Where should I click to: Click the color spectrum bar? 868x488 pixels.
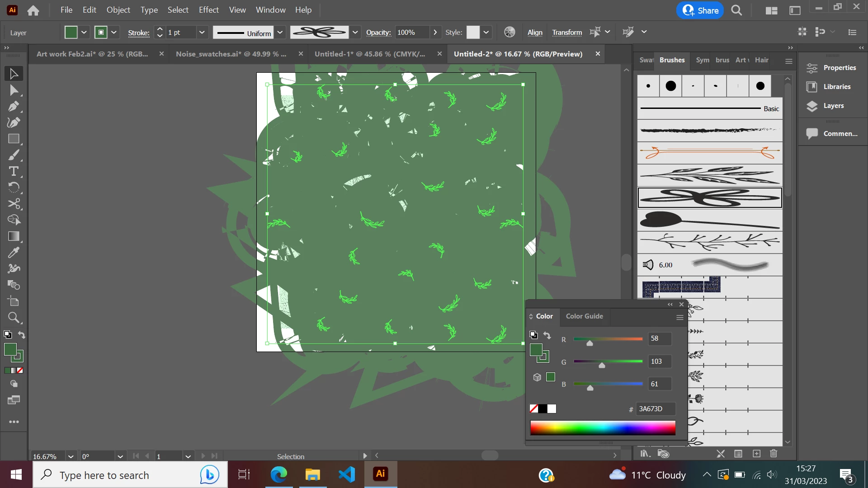point(603,427)
